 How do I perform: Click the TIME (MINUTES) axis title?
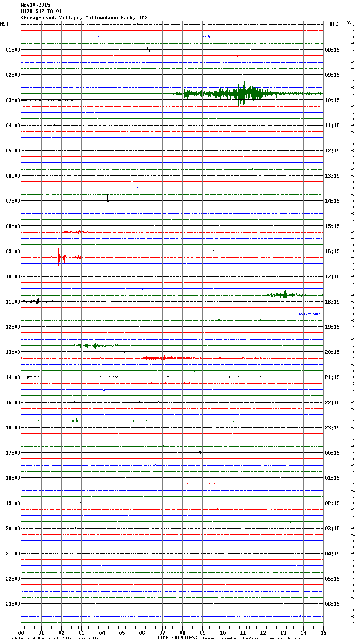click(x=177, y=638)
